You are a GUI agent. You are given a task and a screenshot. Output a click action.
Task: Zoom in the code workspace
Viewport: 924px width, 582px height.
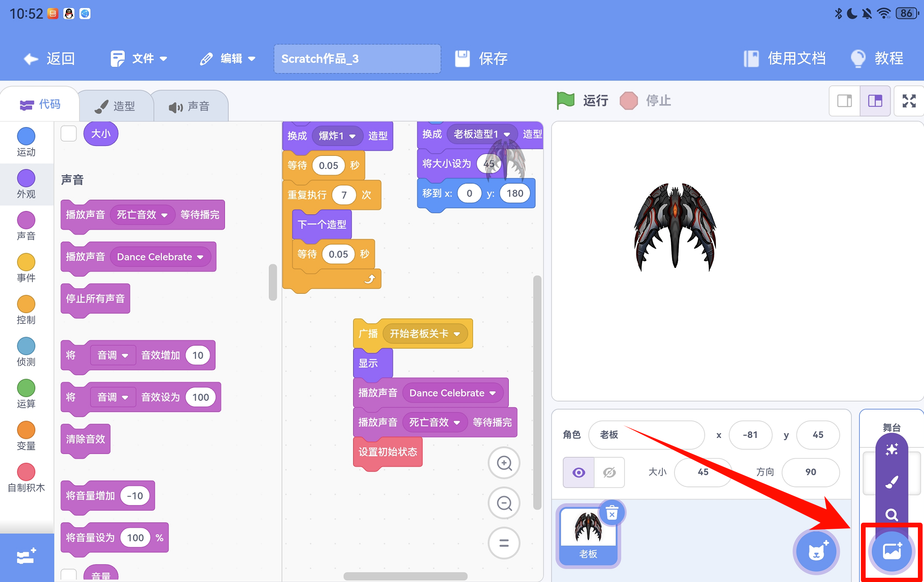click(504, 463)
